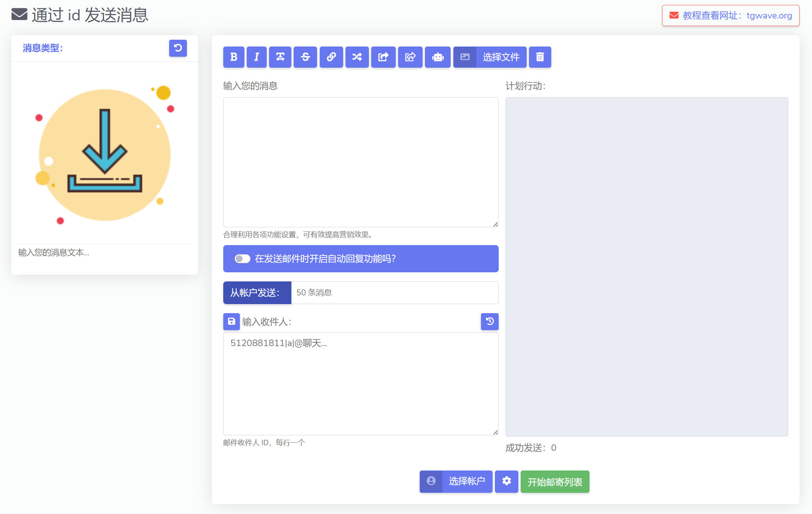The image size is (812, 514).
Task: Save recipients with the floppy disk icon
Action: pyautogui.click(x=231, y=321)
